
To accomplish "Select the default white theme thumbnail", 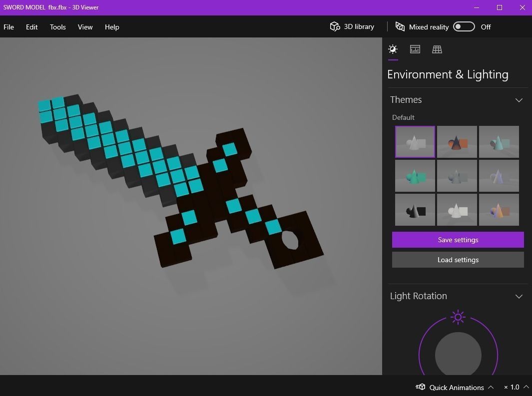I will coord(415,142).
